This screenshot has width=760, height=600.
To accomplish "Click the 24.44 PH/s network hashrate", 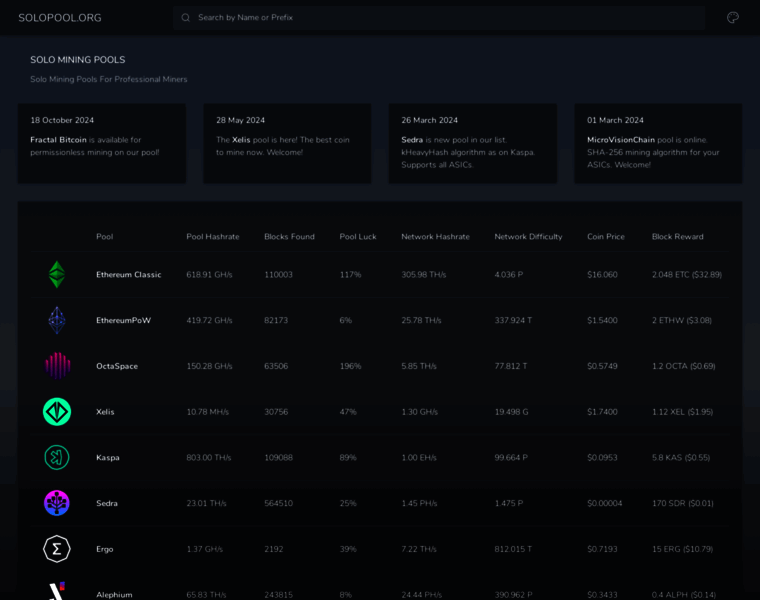I will click(x=421, y=595).
